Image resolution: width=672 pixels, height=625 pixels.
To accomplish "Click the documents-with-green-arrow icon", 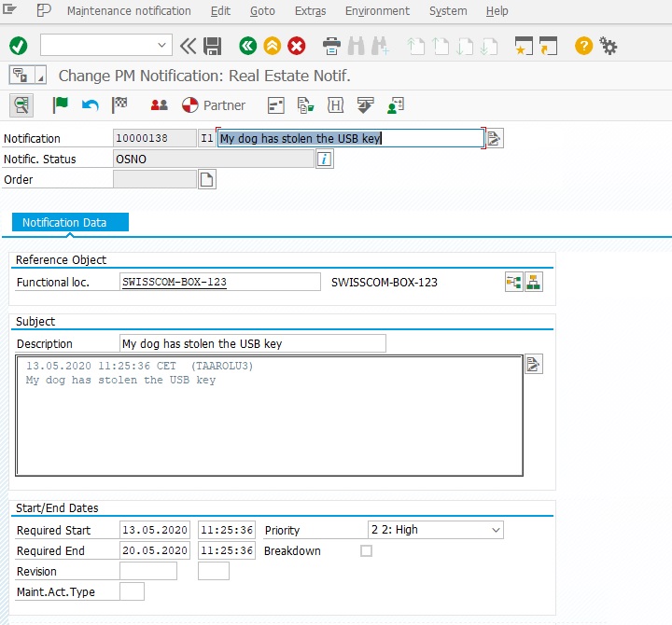I will (x=305, y=105).
